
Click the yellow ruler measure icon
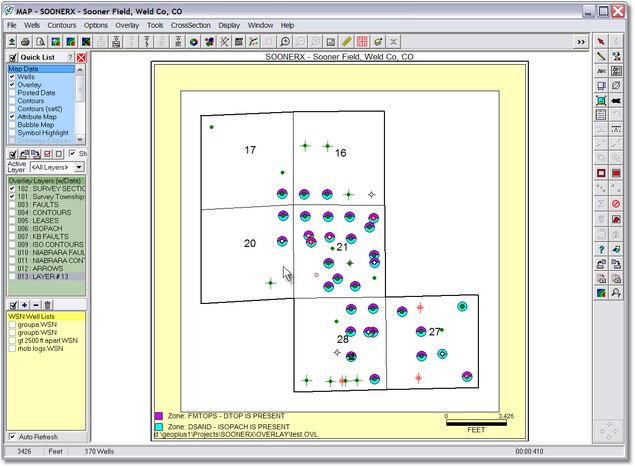click(346, 42)
